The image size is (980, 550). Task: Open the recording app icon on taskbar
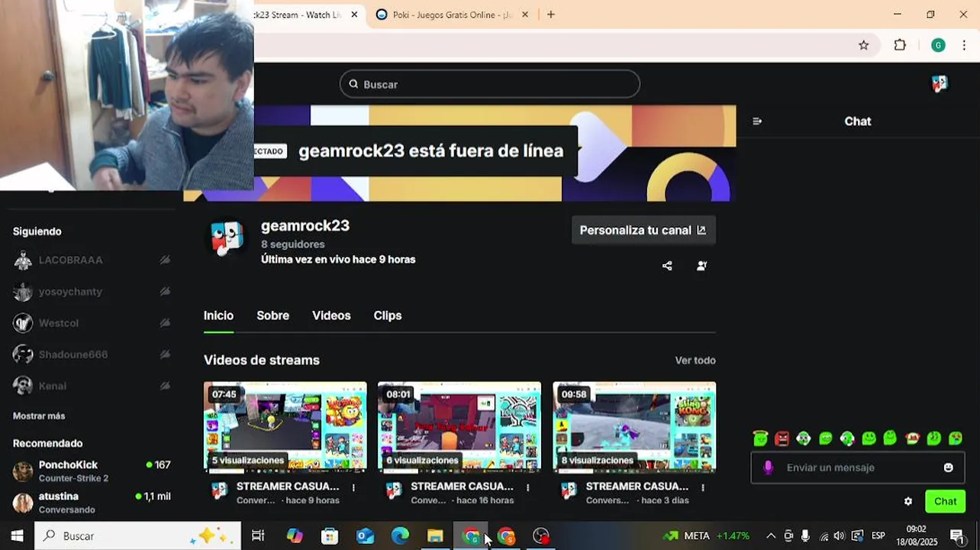(541, 536)
